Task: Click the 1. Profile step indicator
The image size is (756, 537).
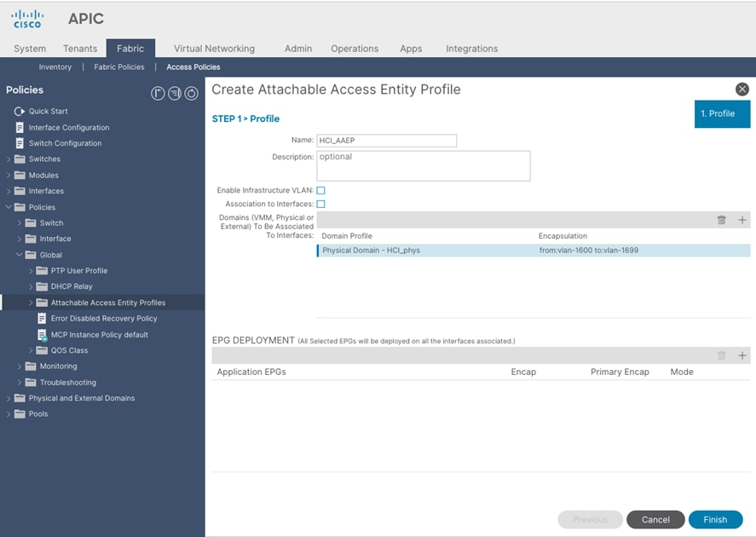Action: coord(722,113)
